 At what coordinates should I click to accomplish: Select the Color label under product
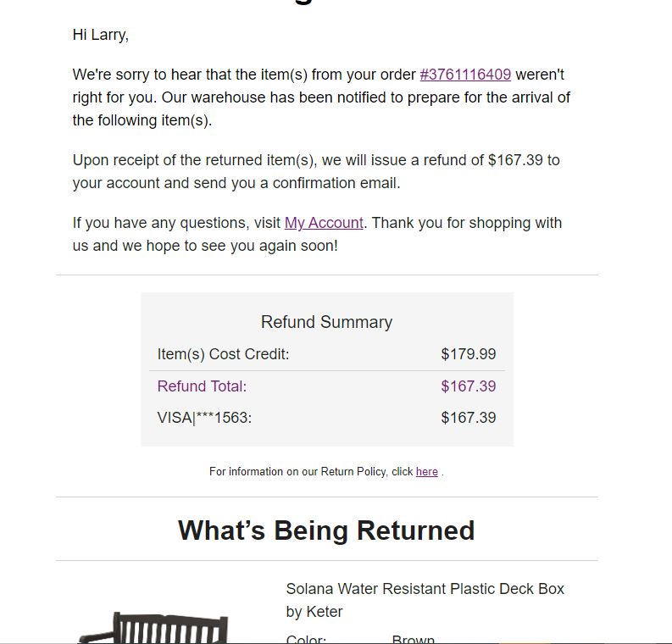(x=306, y=639)
